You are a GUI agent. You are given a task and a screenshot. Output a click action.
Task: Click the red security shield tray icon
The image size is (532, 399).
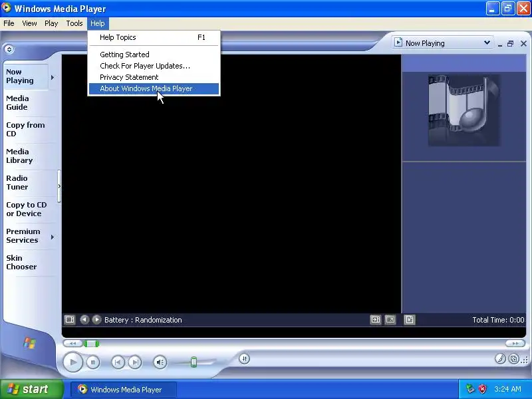coord(483,389)
